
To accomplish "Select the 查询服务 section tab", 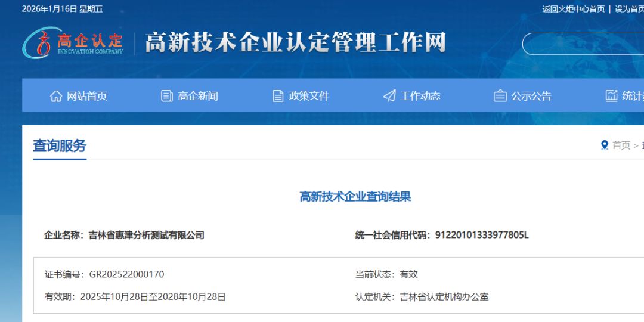I will click(60, 146).
